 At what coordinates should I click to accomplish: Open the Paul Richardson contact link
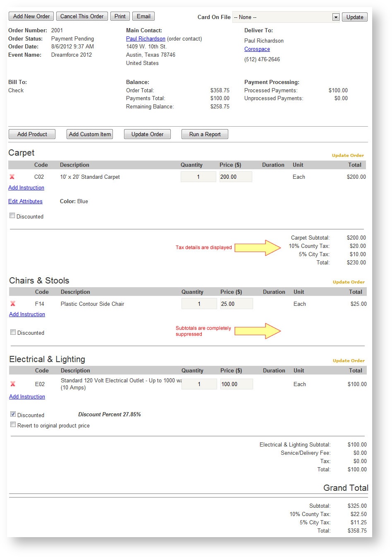[x=146, y=38]
